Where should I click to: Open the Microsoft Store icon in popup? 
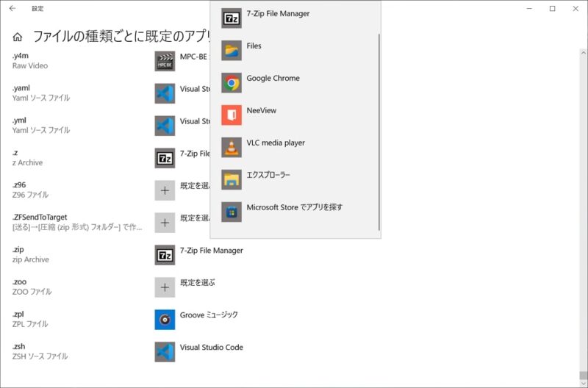click(x=232, y=212)
